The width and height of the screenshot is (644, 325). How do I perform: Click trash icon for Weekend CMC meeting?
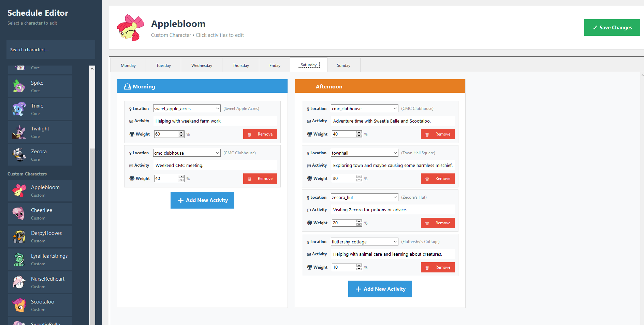(249, 179)
